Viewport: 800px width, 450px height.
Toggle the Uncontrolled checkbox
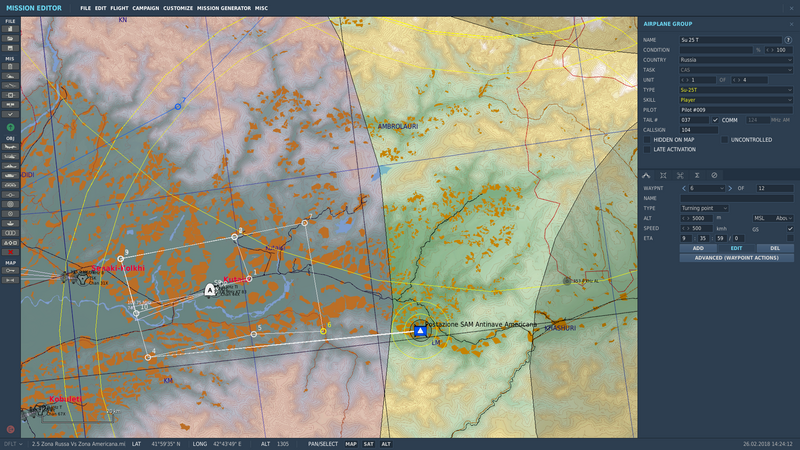point(725,140)
